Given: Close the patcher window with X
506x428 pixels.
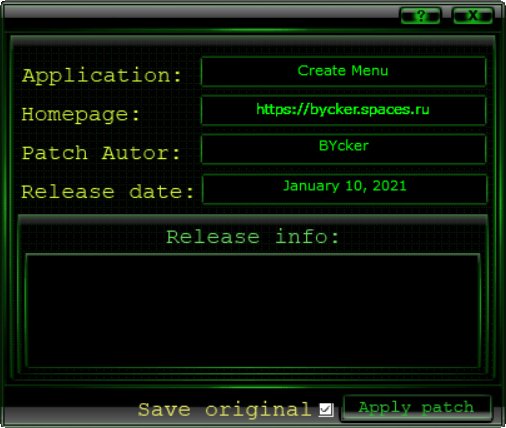Looking at the screenshot, I should pyautogui.click(x=472, y=15).
